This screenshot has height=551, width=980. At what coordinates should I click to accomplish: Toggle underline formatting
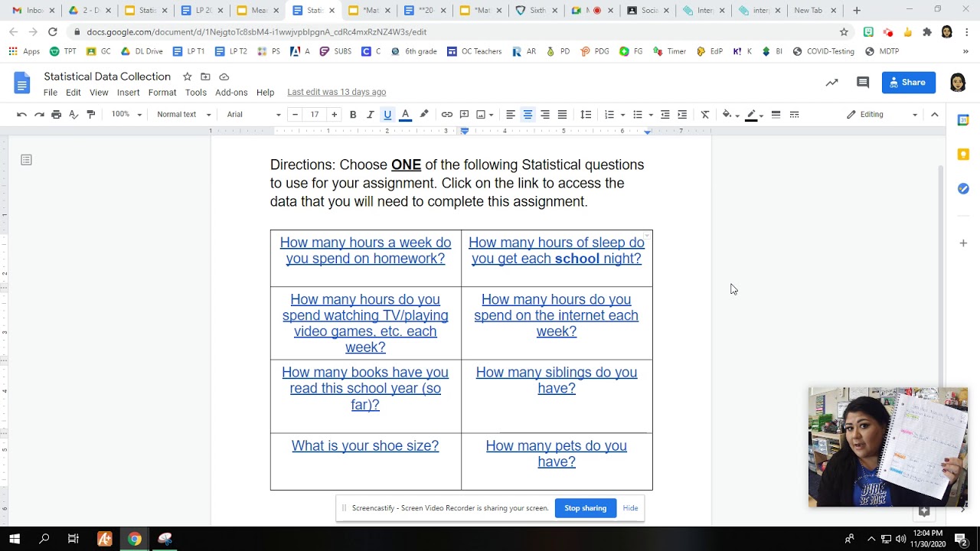387,115
